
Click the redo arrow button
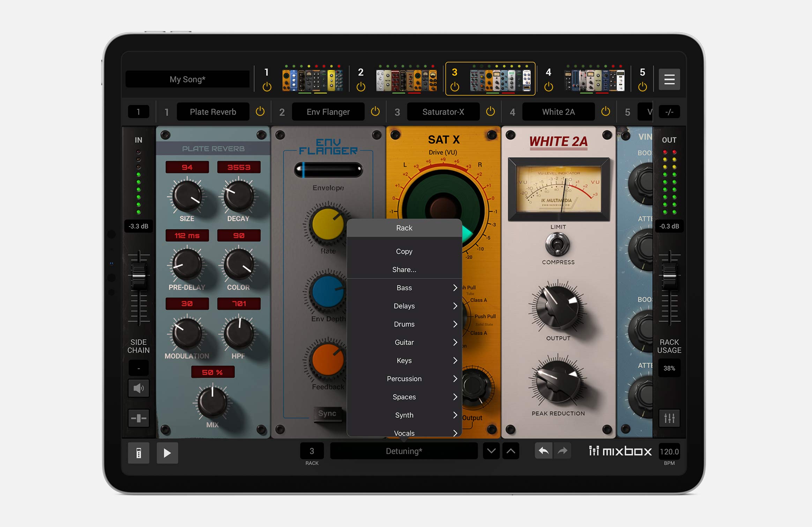(x=562, y=451)
